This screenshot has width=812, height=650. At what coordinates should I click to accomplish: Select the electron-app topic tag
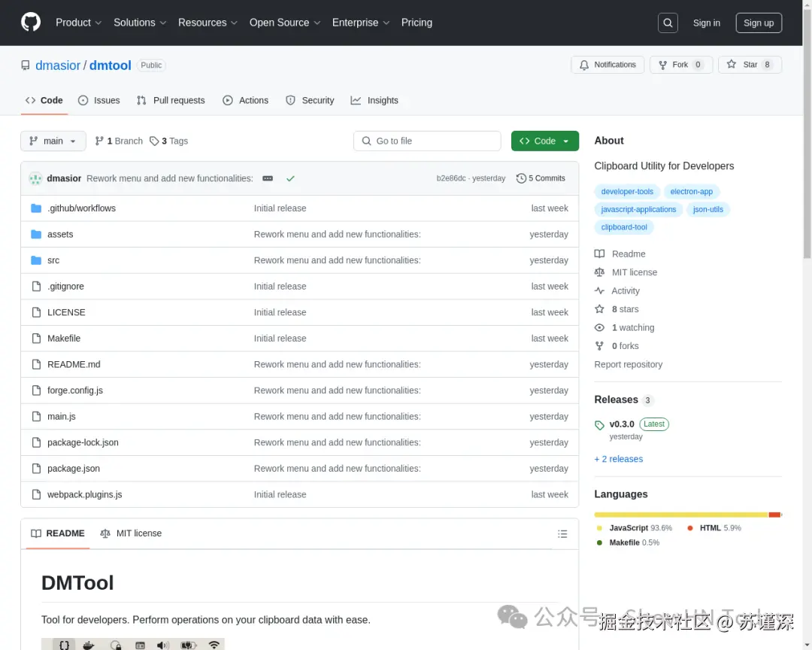692,192
